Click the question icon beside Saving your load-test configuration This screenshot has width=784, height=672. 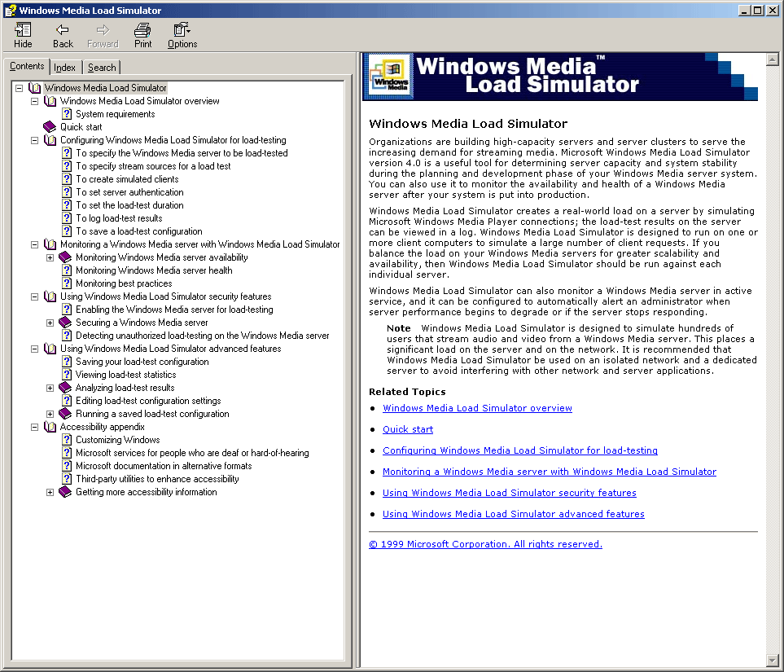point(67,362)
